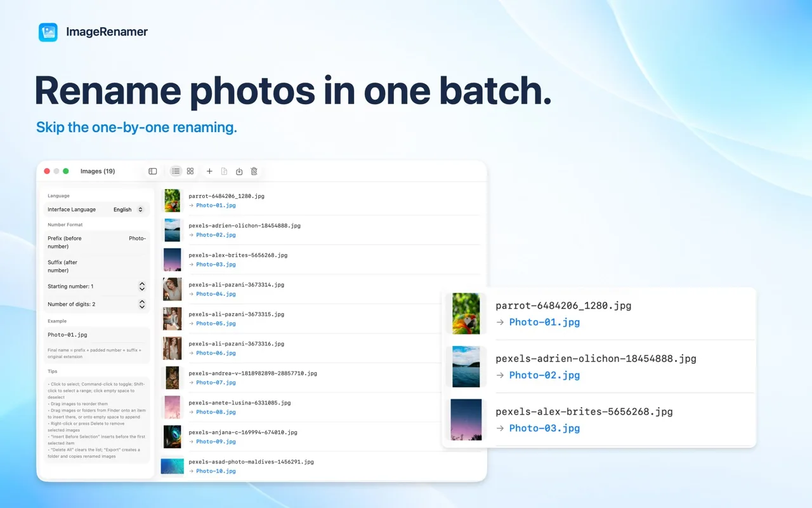This screenshot has width=812, height=508.
Task: Adjust the Starting number stepper
Action: pyautogui.click(x=142, y=286)
